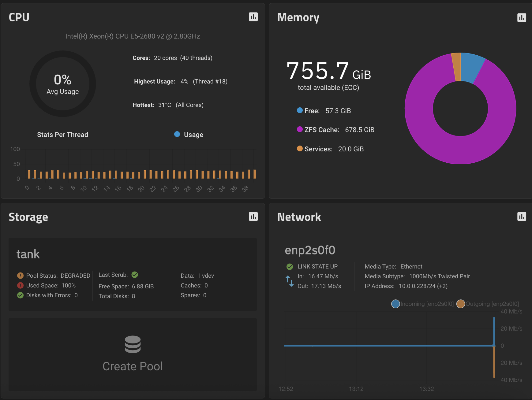Open the tank pool details
Image resolution: width=532 pixels, height=400 pixels.
(x=28, y=254)
